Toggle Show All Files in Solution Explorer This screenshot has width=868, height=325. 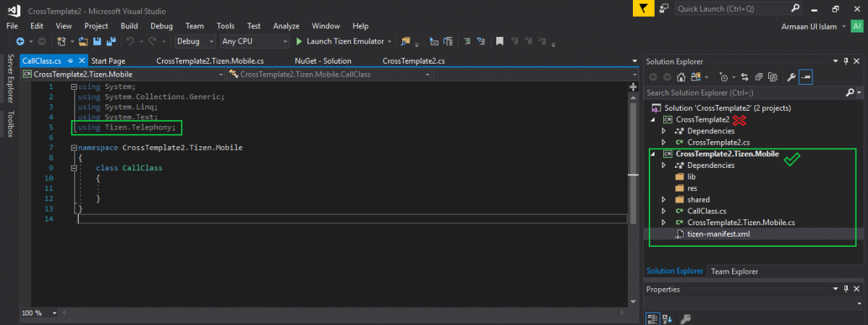point(772,77)
